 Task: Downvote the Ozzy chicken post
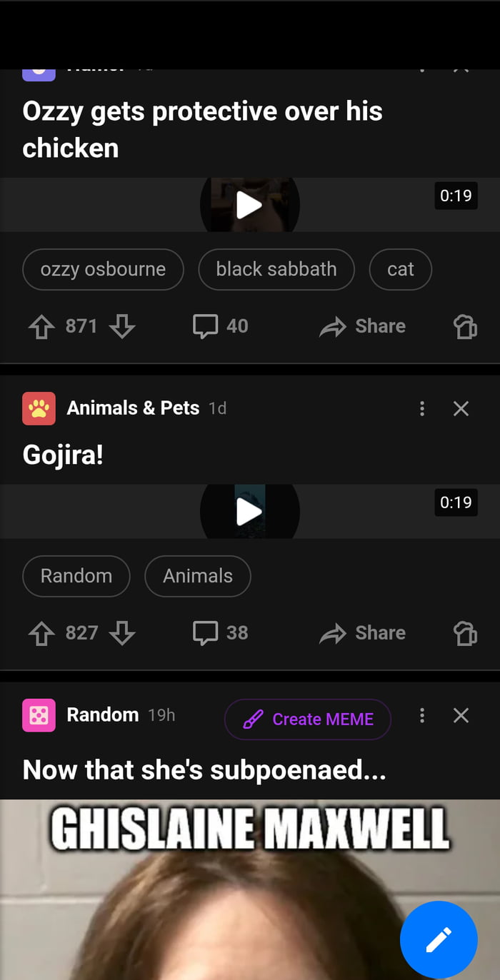click(122, 327)
